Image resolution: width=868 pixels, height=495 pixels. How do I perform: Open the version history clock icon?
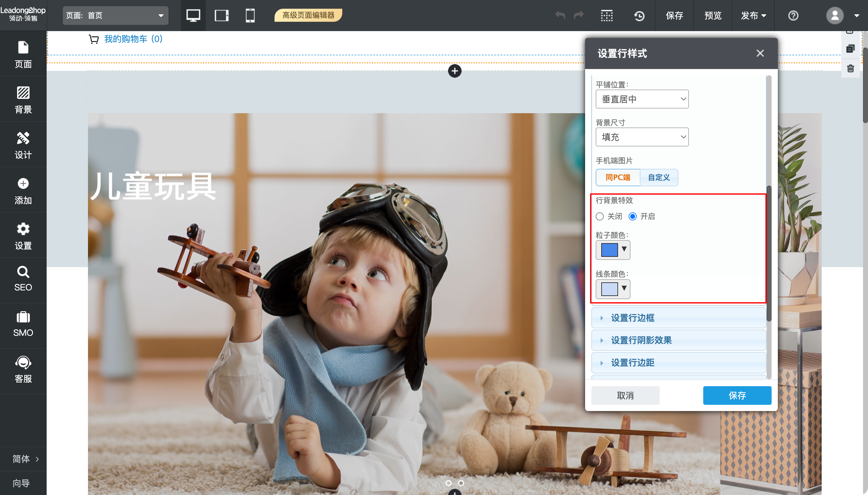click(639, 16)
